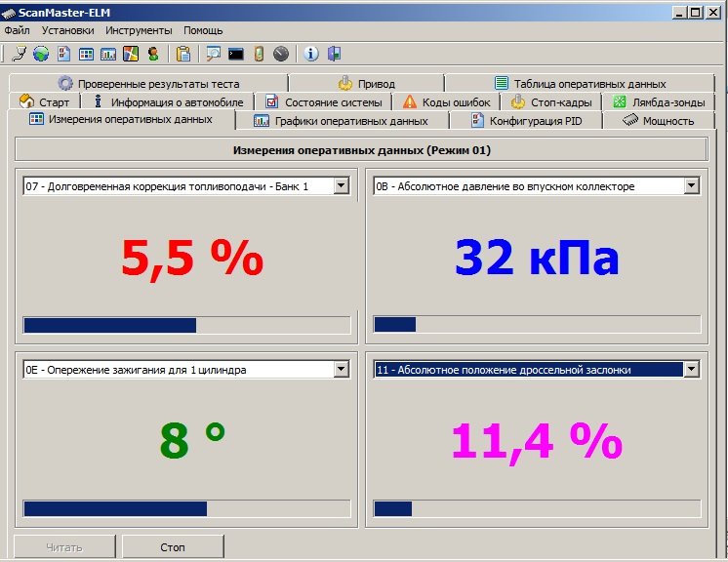
Task: Open the ignition advance cylinder 1 dropdown
Action: tap(341, 369)
